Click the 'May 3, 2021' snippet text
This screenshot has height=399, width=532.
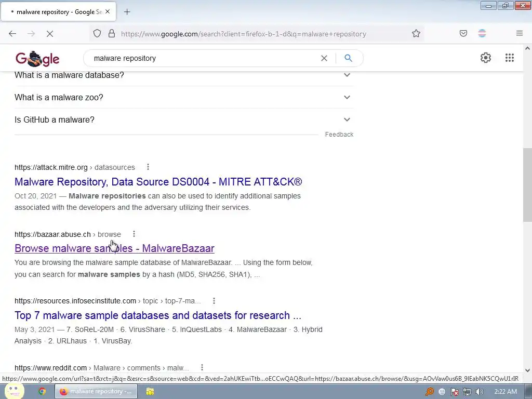[x=35, y=330]
